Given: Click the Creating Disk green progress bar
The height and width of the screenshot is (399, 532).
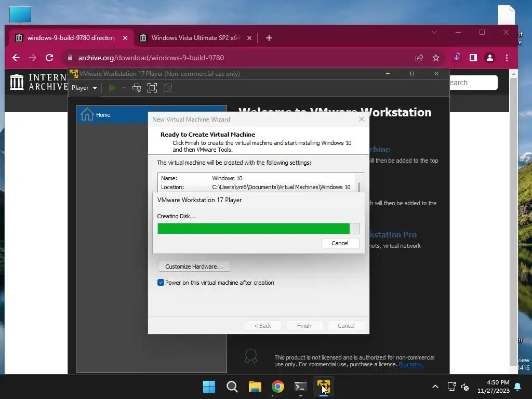Looking at the screenshot, I should point(258,229).
